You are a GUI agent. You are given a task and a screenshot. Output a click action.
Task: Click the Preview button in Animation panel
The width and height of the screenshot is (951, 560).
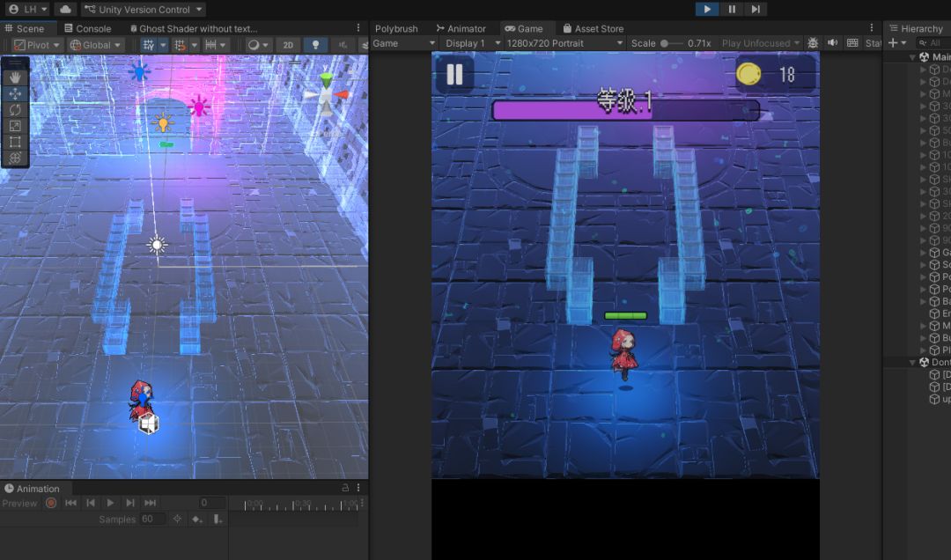[x=19, y=504]
